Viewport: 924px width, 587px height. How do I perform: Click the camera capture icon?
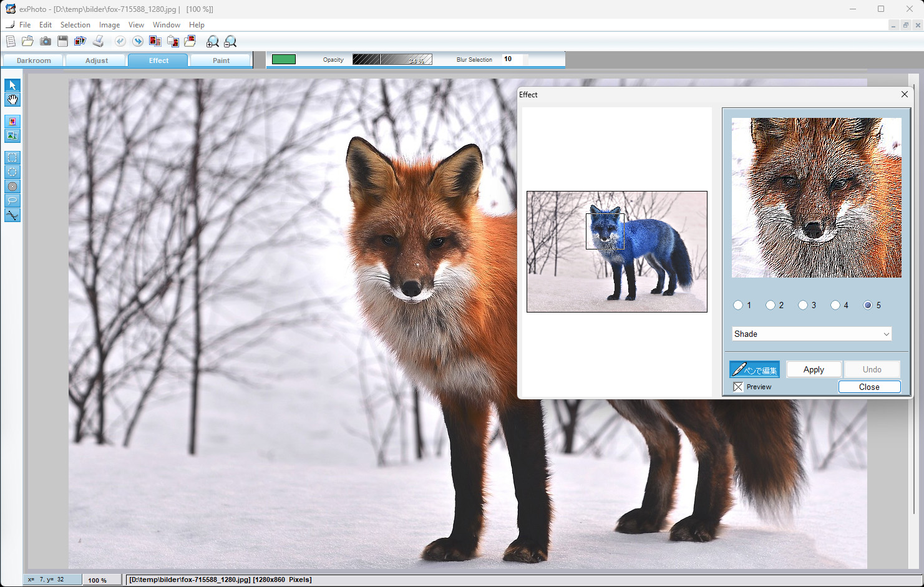pyautogui.click(x=46, y=41)
